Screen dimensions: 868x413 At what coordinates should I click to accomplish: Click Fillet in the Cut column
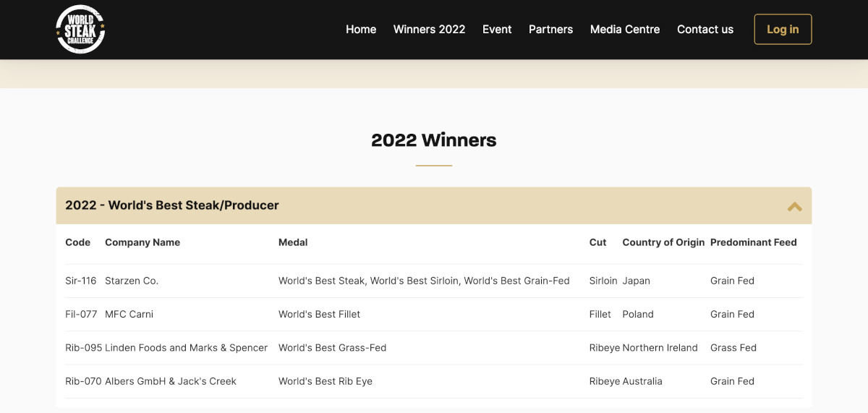[x=600, y=314]
